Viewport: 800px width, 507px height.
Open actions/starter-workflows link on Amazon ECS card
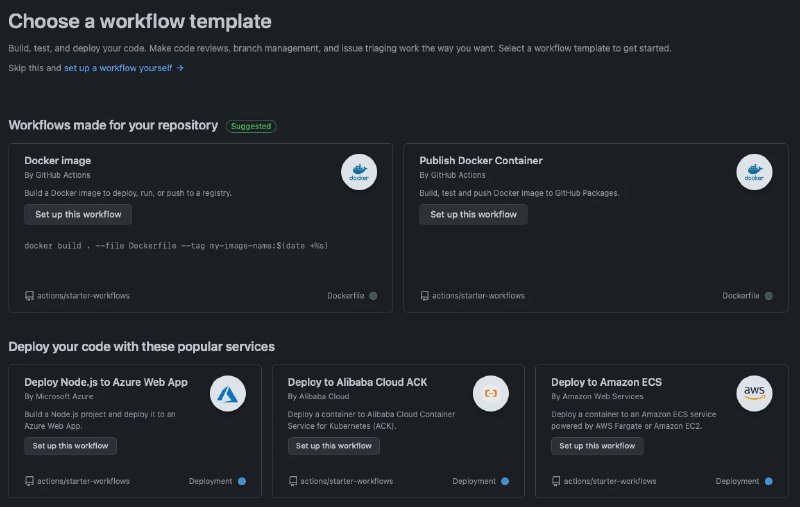tap(610, 481)
